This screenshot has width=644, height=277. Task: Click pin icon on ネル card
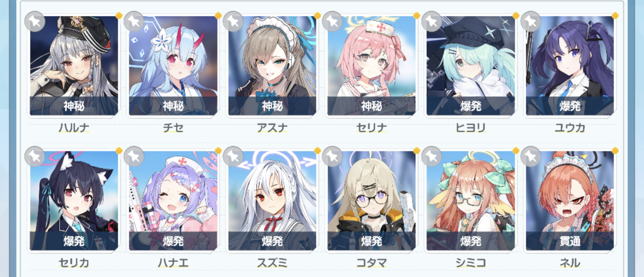tap(531, 157)
